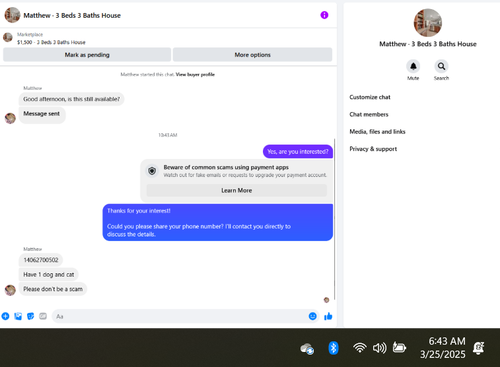The image size is (500, 367).
Task: Click the chat vertical scrollbar
Action: point(334,219)
